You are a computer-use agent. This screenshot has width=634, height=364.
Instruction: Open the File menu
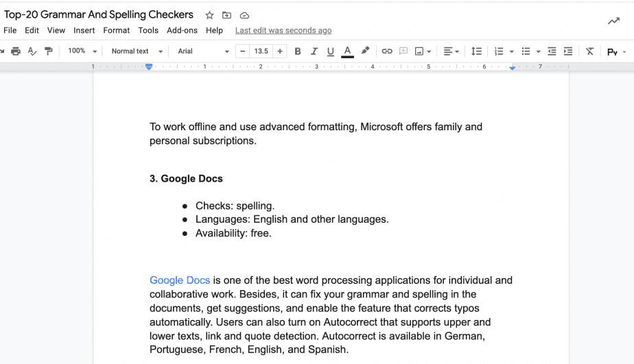(x=10, y=30)
